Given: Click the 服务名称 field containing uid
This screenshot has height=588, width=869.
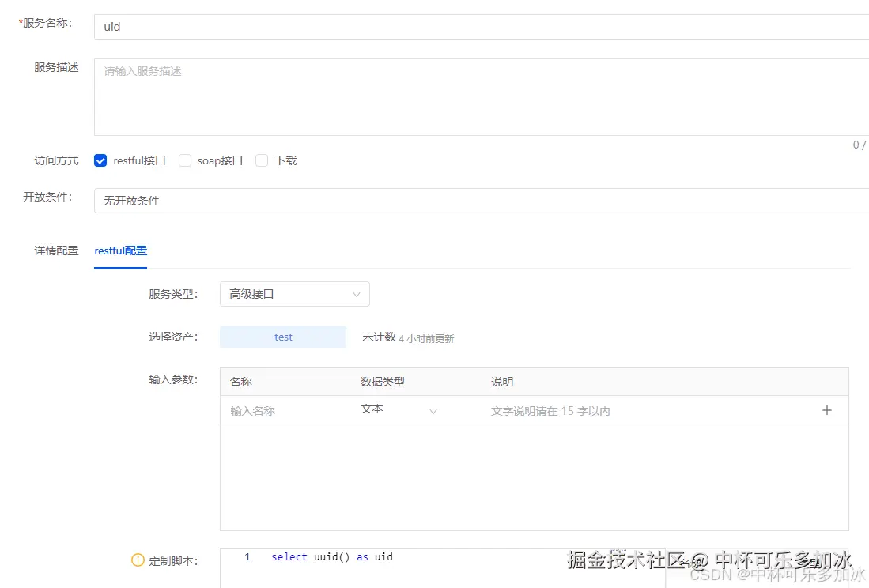Looking at the screenshot, I should [316, 27].
